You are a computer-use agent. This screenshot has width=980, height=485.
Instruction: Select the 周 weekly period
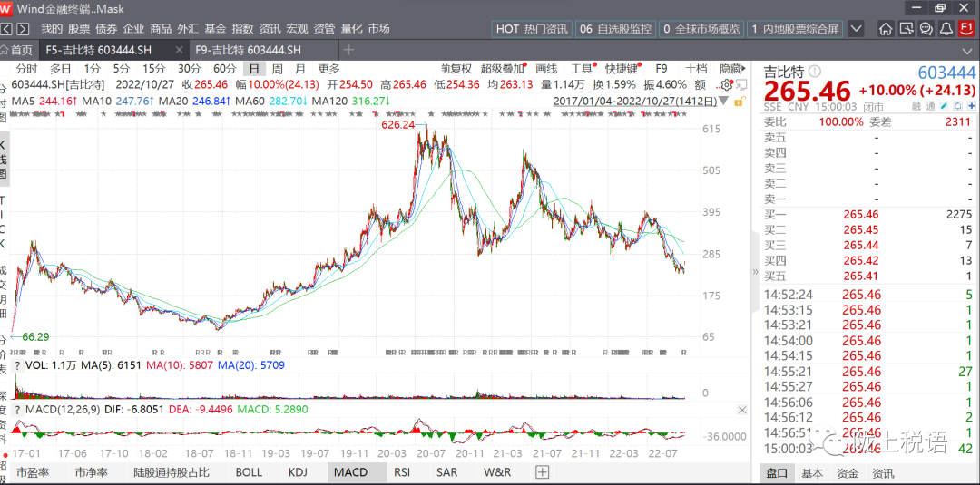click(x=277, y=69)
